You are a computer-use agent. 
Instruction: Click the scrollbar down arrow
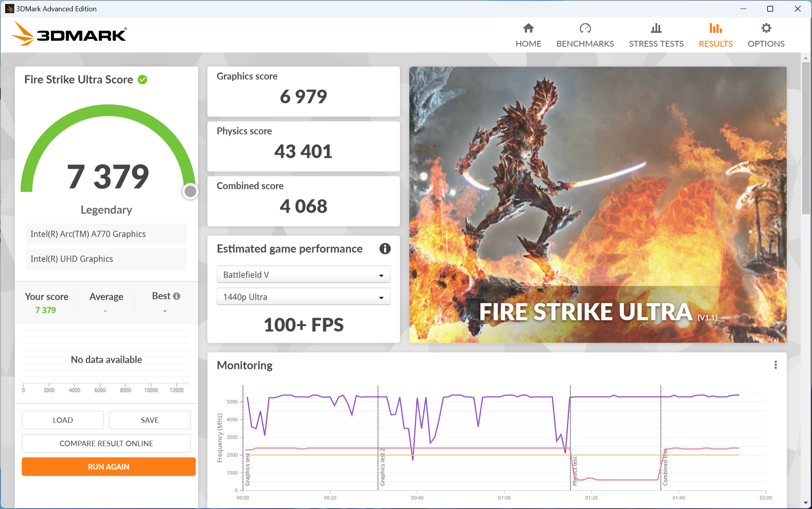point(805,503)
